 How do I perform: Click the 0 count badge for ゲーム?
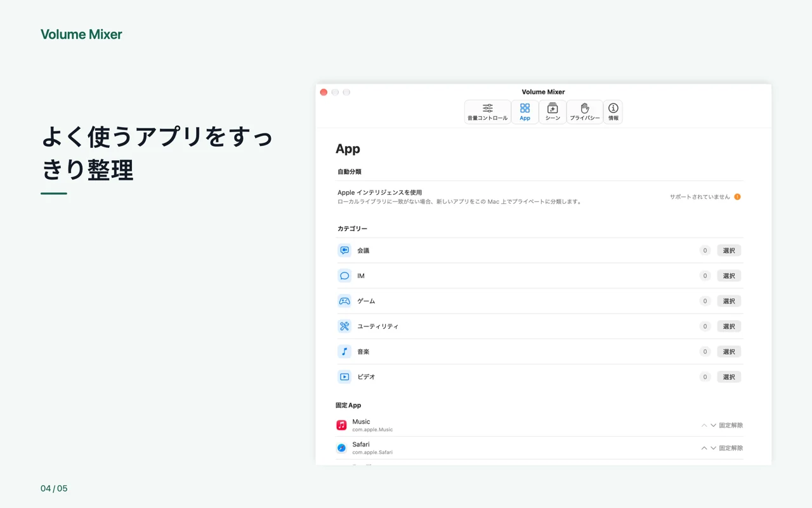[704, 301]
